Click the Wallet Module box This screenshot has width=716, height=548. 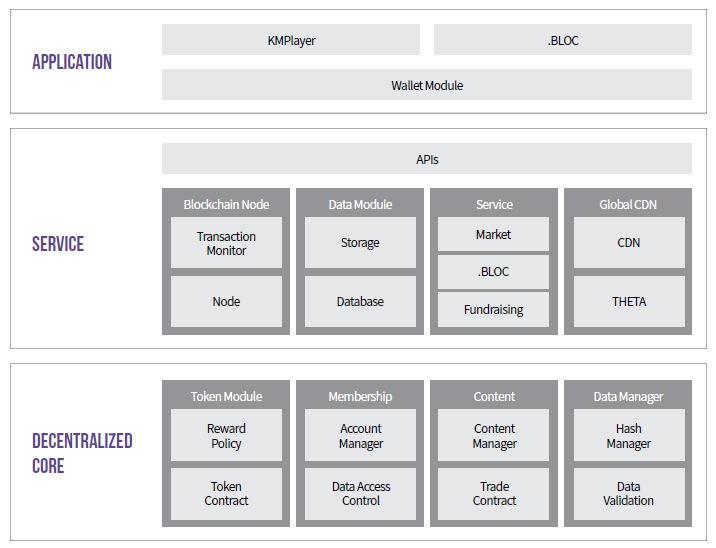click(x=427, y=84)
